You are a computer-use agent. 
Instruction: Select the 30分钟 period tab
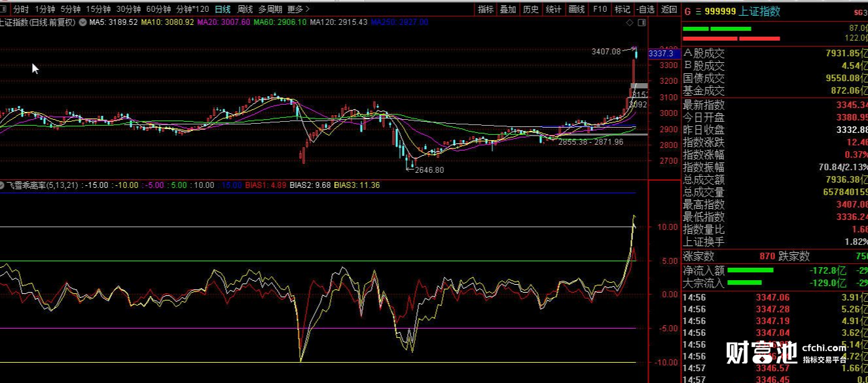[x=128, y=9]
